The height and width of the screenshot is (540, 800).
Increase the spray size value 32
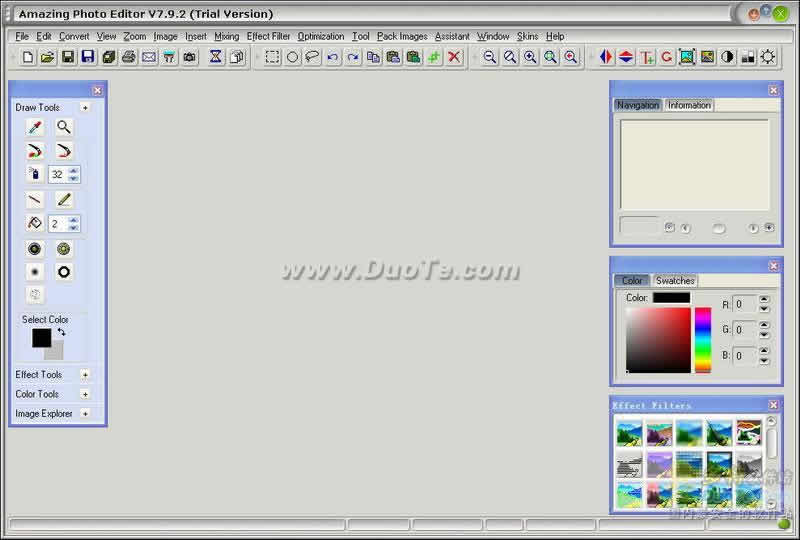coord(73,170)
